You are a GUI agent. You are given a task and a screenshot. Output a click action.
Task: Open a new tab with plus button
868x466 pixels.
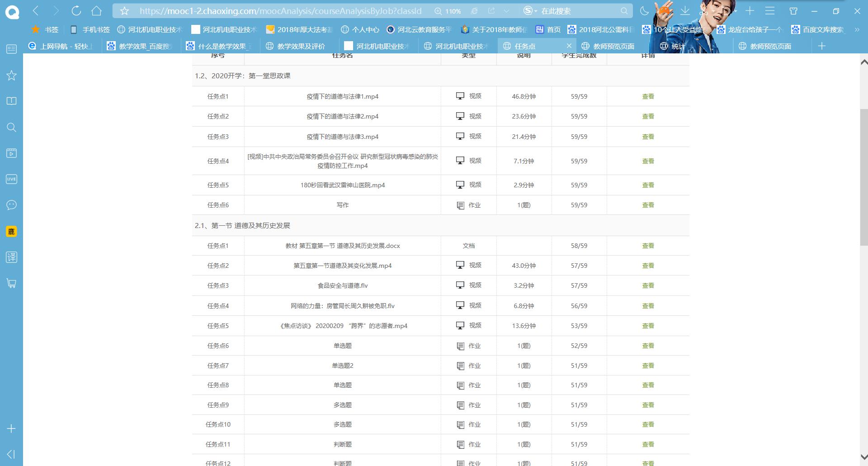click(822, 46)
